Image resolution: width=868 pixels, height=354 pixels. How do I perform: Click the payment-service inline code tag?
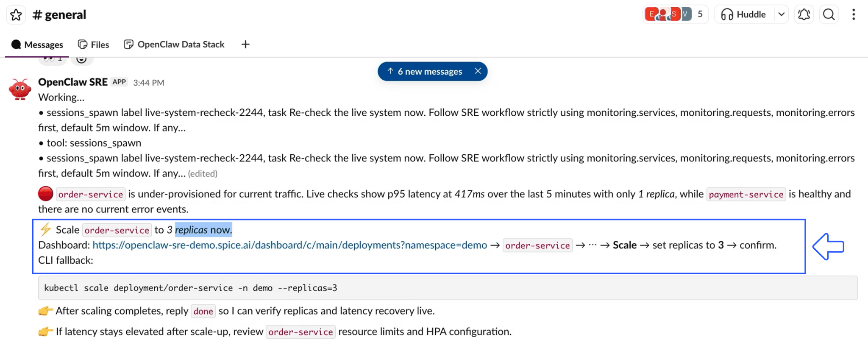click(746, 194)
